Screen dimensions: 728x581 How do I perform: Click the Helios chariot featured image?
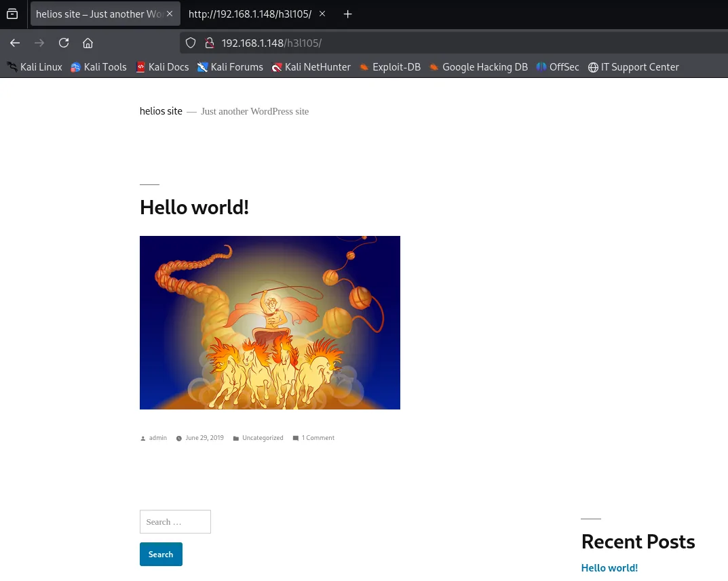[x=270, y=323]
